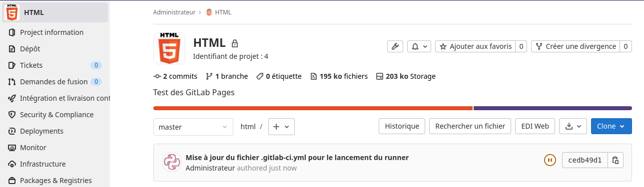Click Rechercher un fichier button

pos(470,126)
